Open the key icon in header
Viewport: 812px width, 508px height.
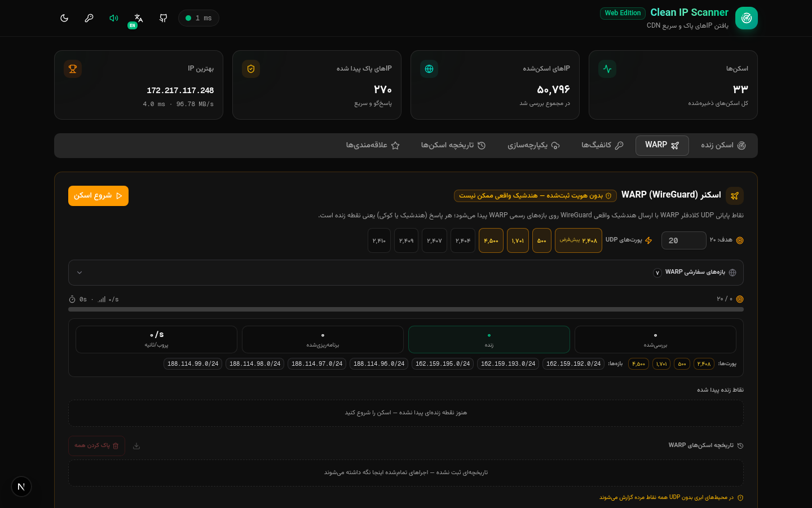click(89, 18)
